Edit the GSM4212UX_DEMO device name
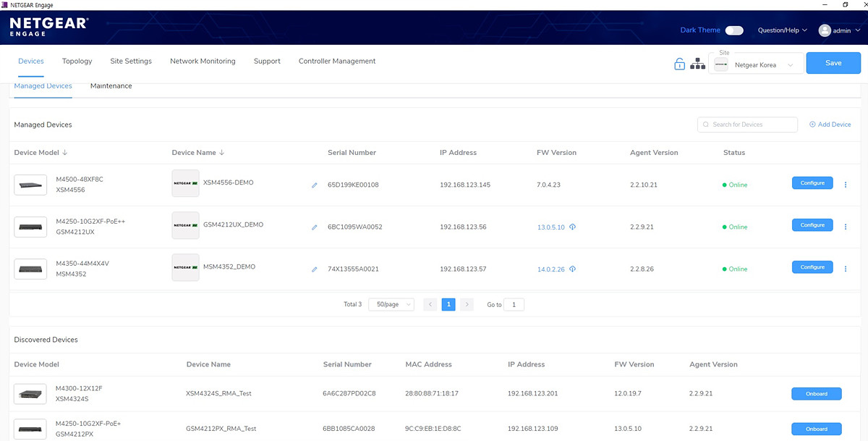 coord(315,227)
